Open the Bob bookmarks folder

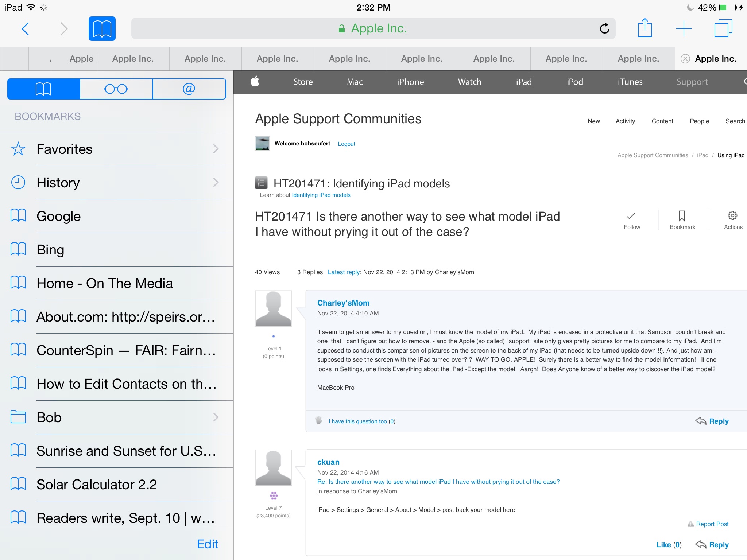click(x=117, y=417)
